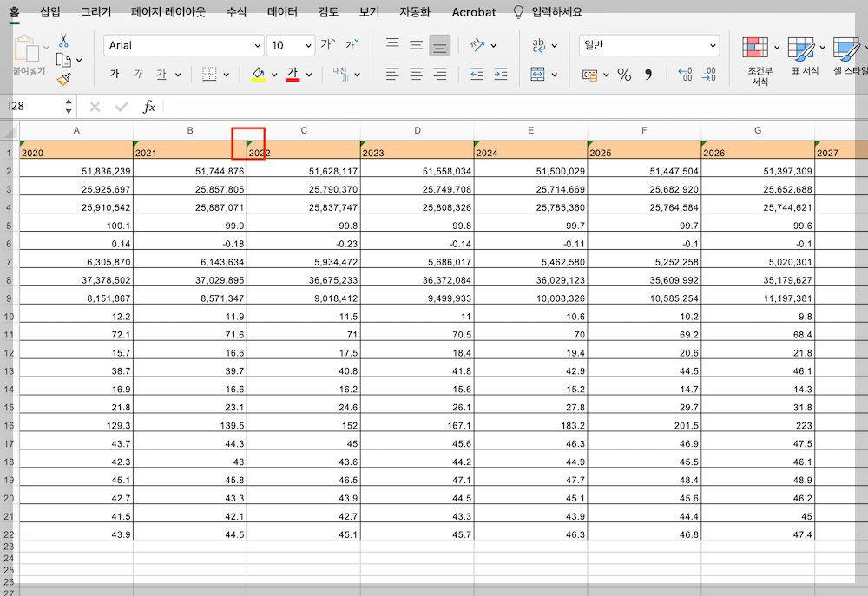Select row 16 header
The width and height of the screenshot is (868, 596).
(9, 426)
